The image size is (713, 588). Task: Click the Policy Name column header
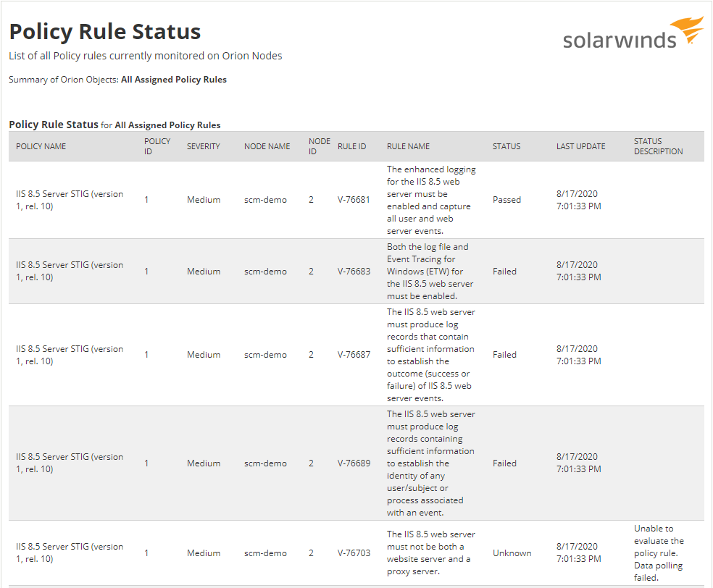pyautogui.click(x=41, y=146)
